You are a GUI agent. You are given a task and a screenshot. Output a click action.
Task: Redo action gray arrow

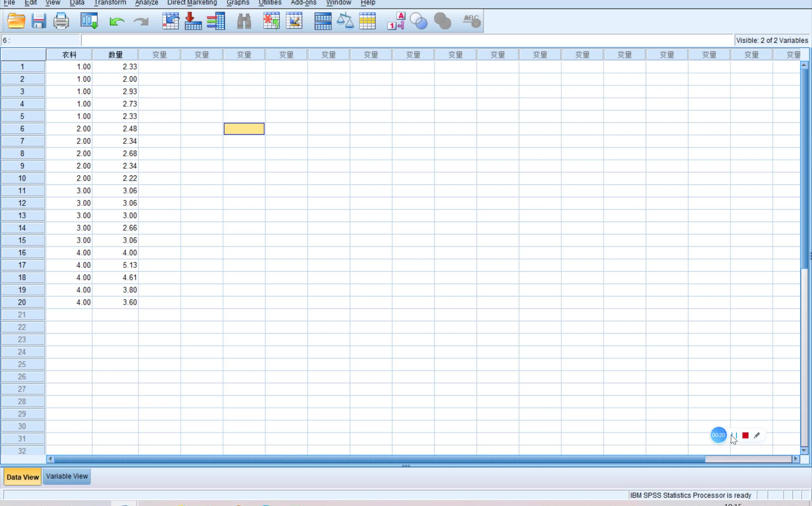coord(141,21)
